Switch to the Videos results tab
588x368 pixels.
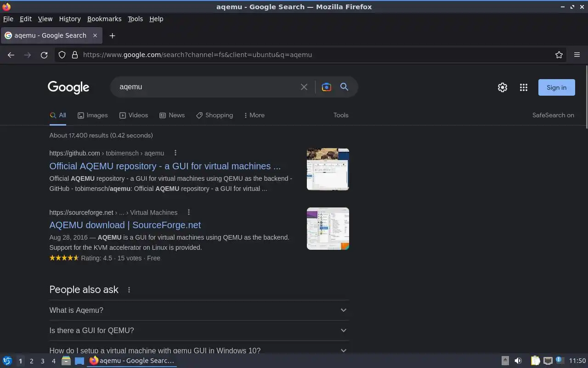click(134, 115)
